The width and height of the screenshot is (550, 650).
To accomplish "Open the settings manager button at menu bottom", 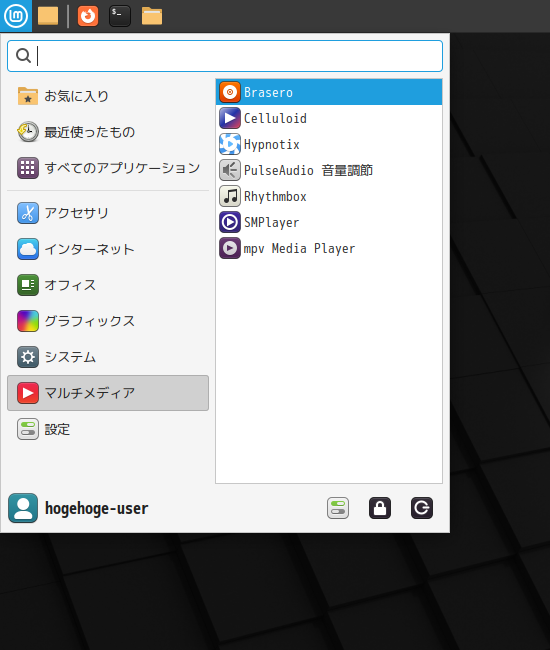I will [x=338, y=508].
